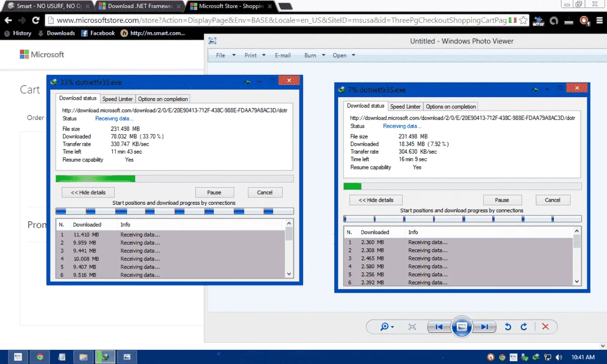Click the Info column header in 33% window
This screenshot has width=607, height=364.
(x=125, y=224)
